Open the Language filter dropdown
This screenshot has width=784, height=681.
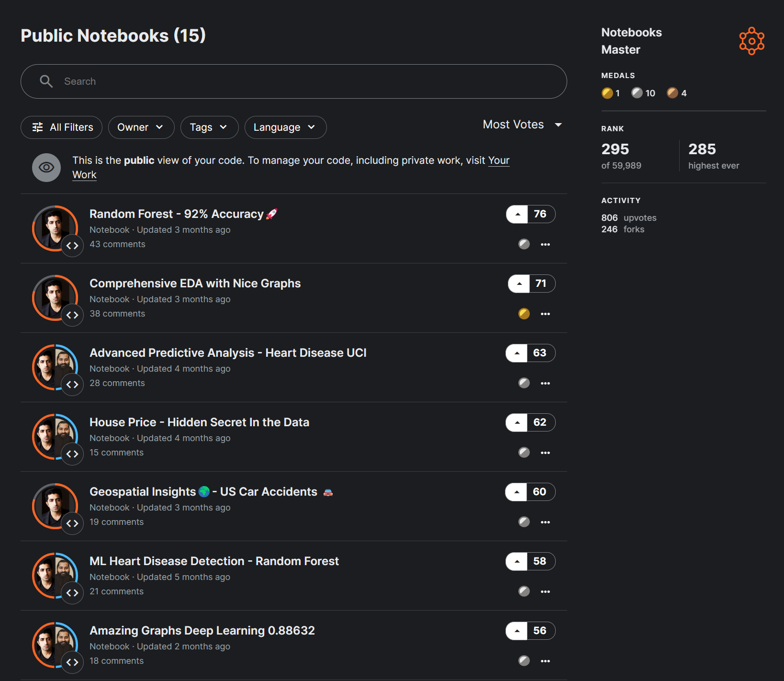click(x=285, y=127)
